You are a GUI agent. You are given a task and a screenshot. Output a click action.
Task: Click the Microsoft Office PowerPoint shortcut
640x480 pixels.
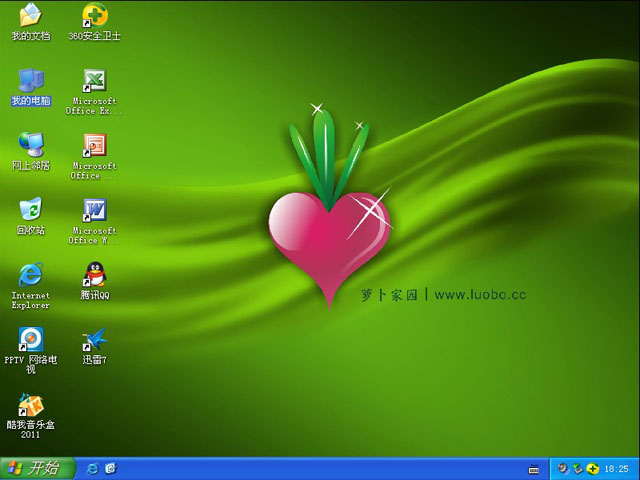coord(94,145)
